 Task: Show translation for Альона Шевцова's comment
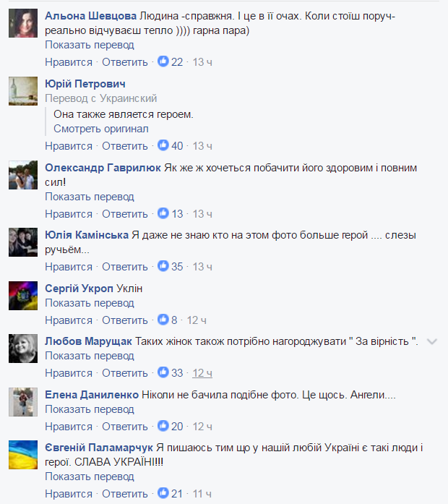point(90,45)
